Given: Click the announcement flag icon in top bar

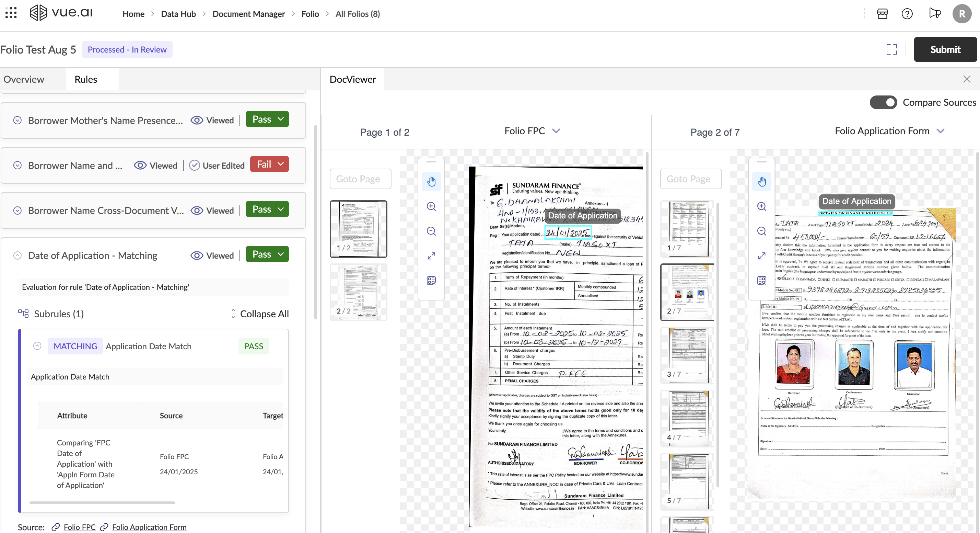Looking at the screenshot, I should click(x=935, y=13).
